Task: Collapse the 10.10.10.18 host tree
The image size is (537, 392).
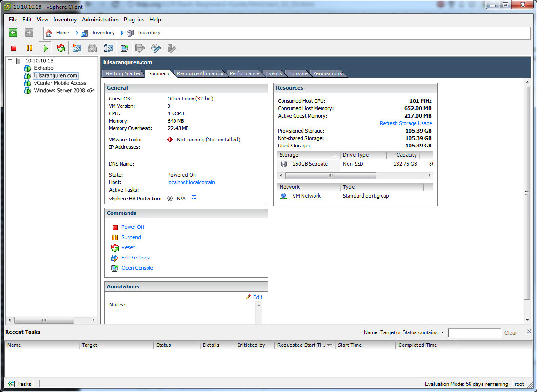Action: point(10,61)
